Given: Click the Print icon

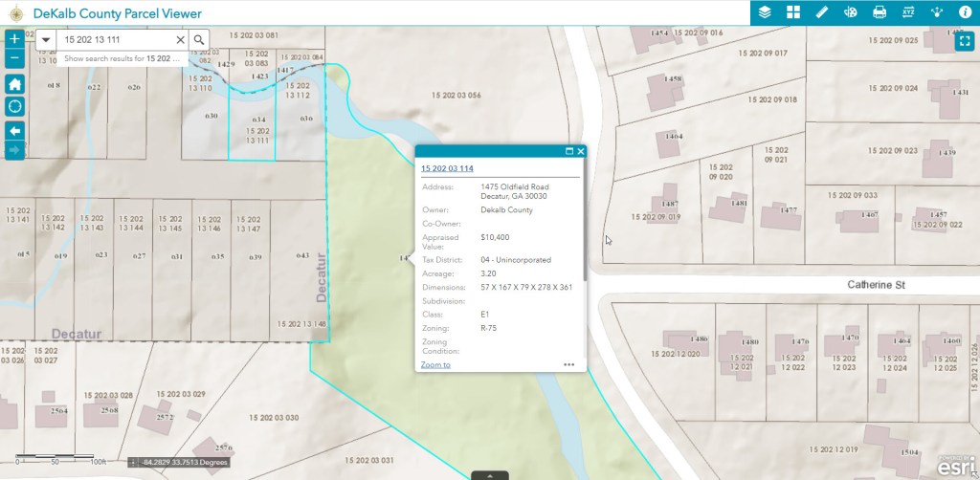Looking at the screenshot, I should pyautogui.click(x=880, y=12).
